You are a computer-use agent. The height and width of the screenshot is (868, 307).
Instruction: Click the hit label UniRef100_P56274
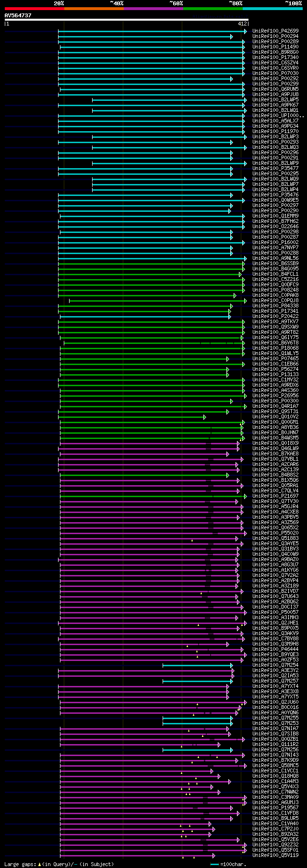[275, 369]
